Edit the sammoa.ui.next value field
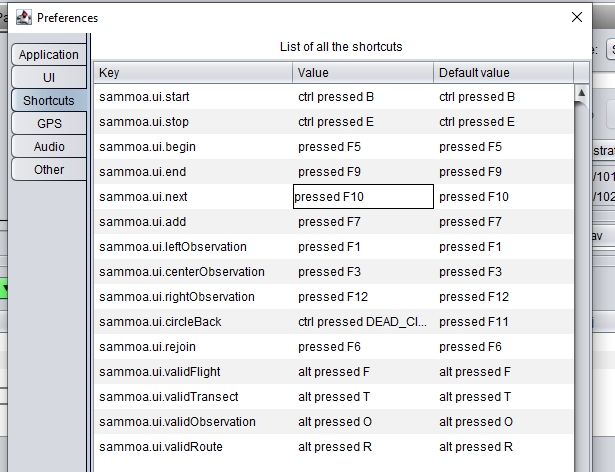Screen dimensions: 615x472 363,197
